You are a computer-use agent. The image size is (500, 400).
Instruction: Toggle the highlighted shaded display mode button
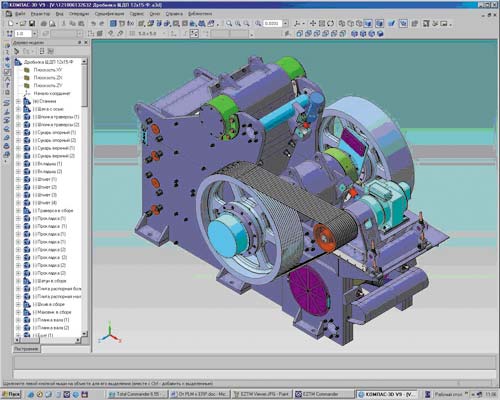368,23
